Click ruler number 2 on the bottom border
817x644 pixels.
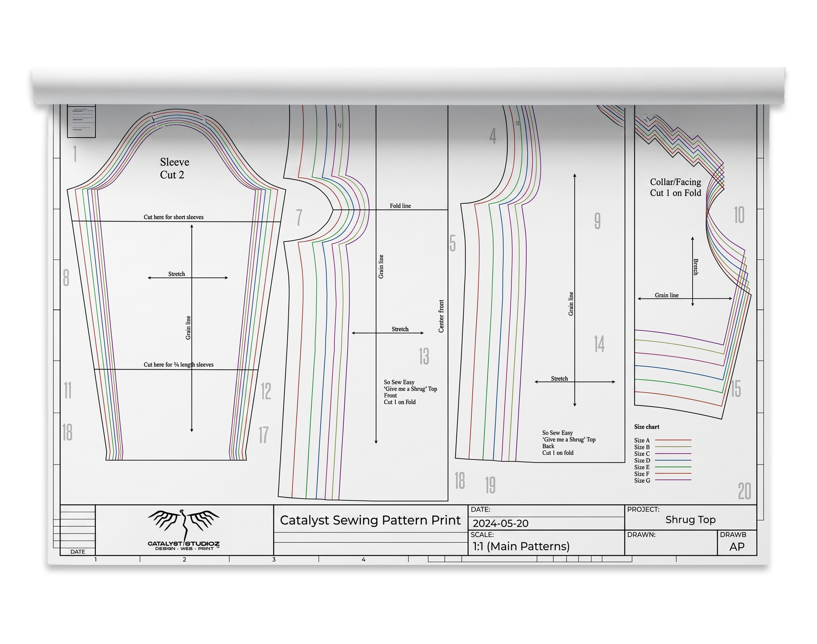point(185,559)
